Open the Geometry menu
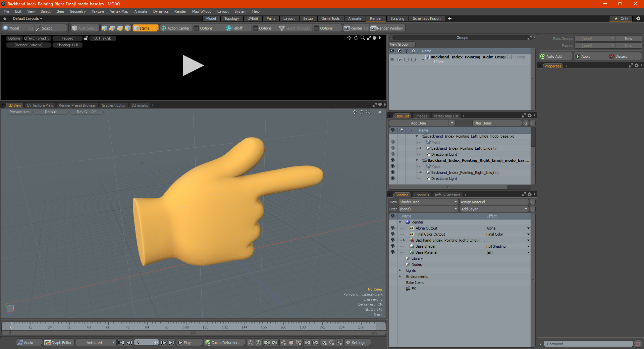This screenshot has width=644, height=349. point(77,11)
